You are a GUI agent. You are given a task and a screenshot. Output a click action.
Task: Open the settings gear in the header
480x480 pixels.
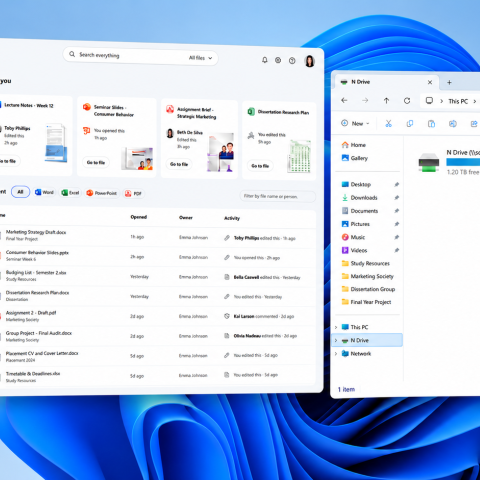click(278, 60)
